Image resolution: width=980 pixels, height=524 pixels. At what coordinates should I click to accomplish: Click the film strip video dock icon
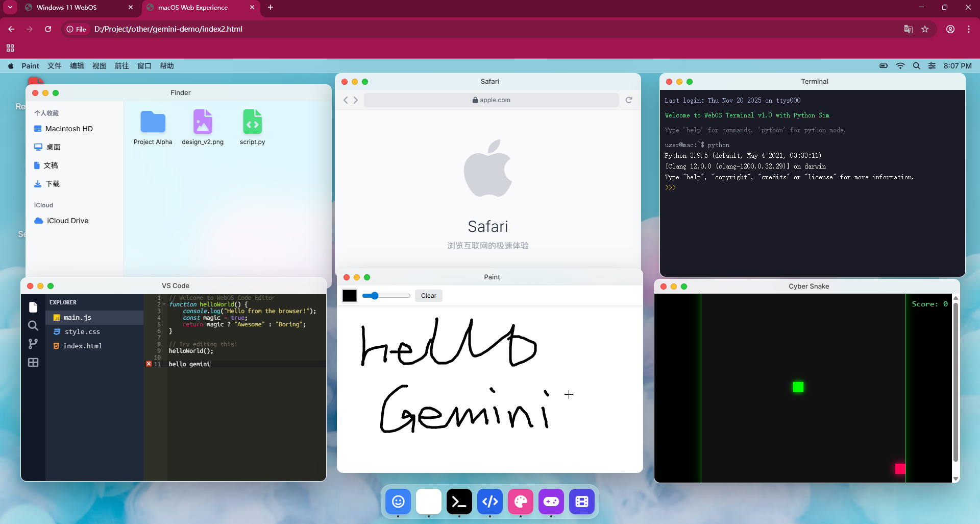pyautogui.click(x=581, y=502)
